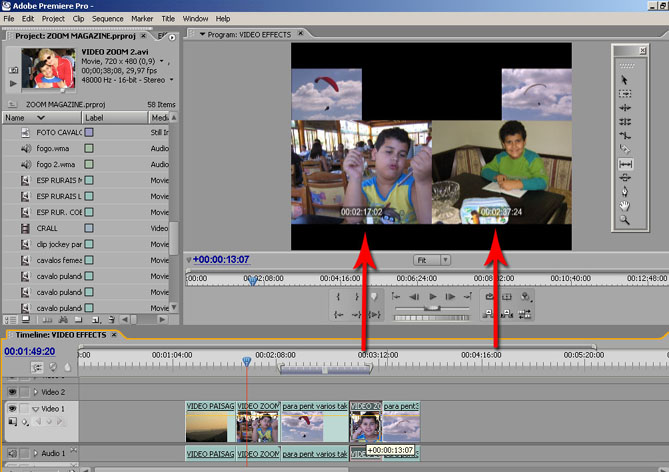This screenshot has width=669, height=472.
Task: Select the Track Select tool
Action: click(625, 93)
